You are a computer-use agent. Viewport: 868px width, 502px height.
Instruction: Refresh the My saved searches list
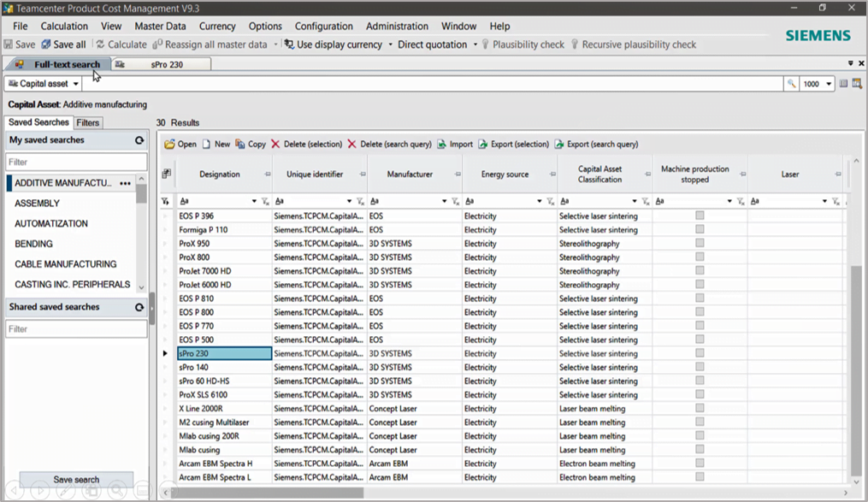pyautogui.click(x=139, y=140)
